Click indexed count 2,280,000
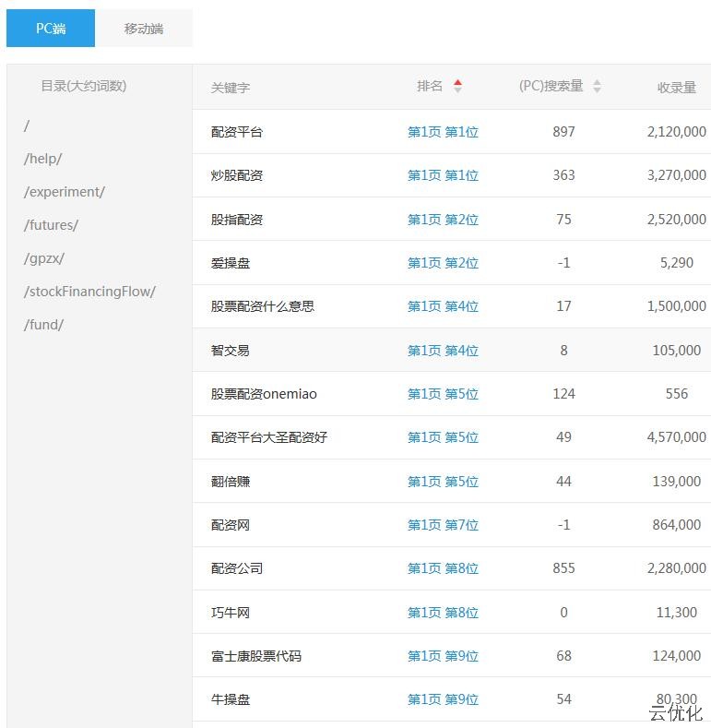 (677, 567)
